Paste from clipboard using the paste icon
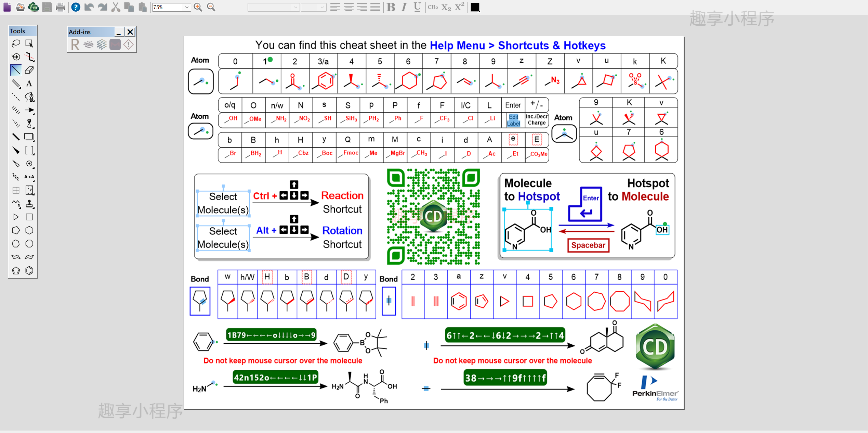The width and height of the screenshot is (868, 433). 142,7
